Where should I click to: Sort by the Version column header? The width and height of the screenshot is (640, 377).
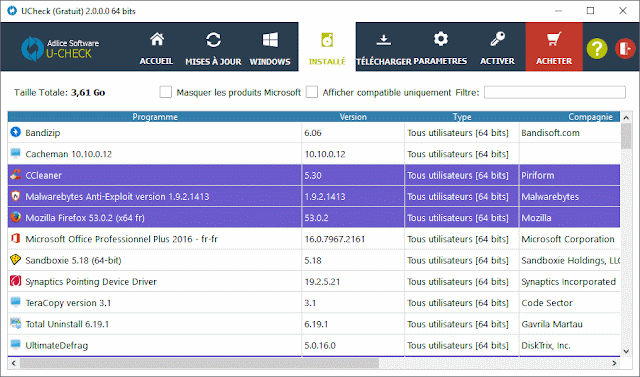pos(353,117)
